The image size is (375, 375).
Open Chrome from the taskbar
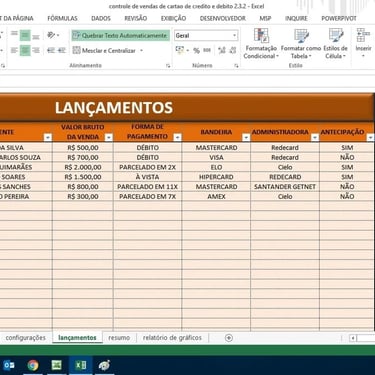point(33,365)
